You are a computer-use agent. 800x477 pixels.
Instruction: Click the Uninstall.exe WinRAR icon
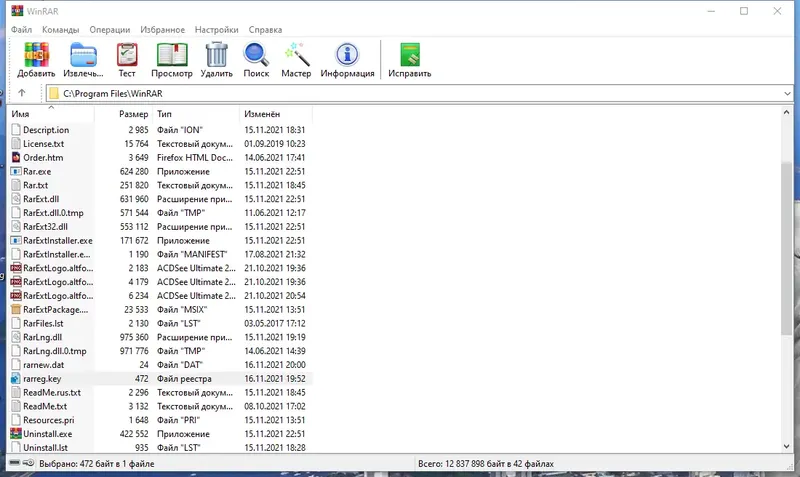(x=16, y=434)
